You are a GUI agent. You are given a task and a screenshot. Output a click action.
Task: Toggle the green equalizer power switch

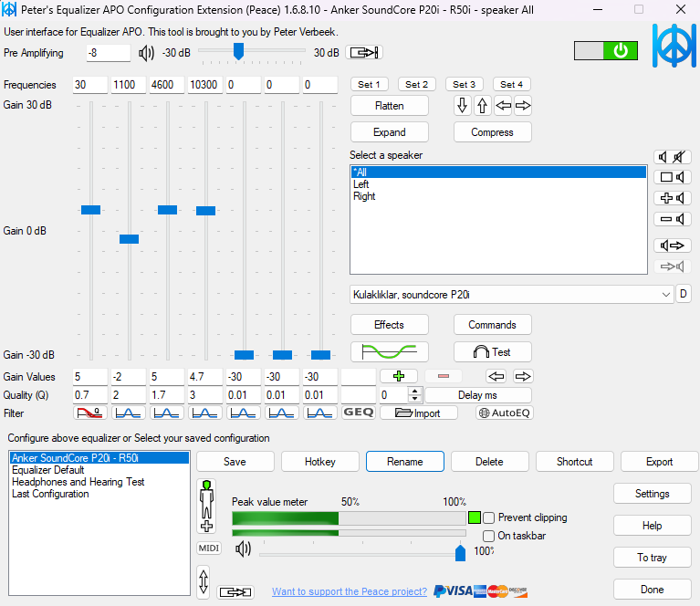605,51
